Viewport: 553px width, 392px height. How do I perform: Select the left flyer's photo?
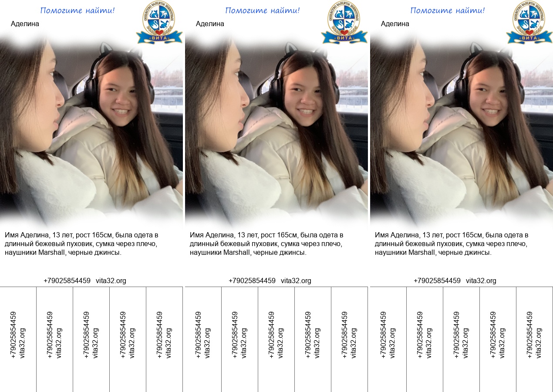coord(91,131)
